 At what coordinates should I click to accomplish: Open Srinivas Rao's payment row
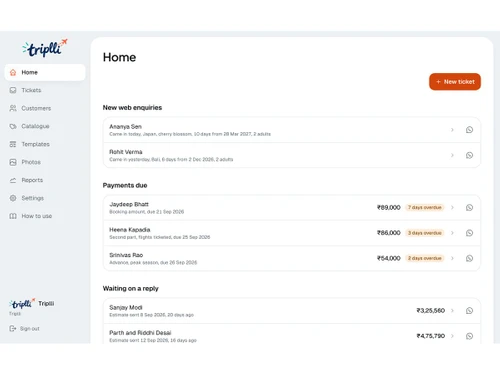[292, 258]
